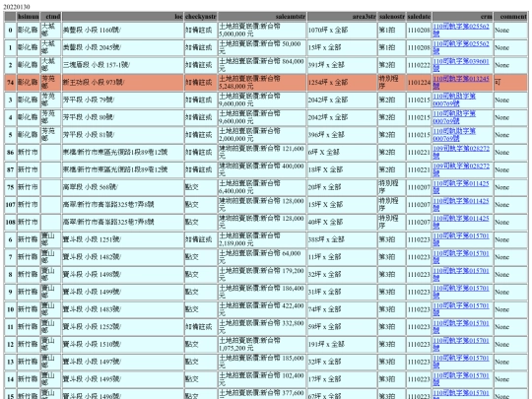Screen dimensions: 532x399
Task: Open the 000769號 link in row 3
Action: pos(454,100)
